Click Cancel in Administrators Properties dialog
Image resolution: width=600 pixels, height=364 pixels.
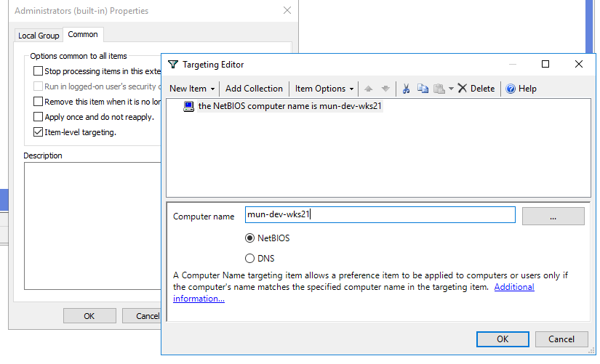click(142, 316)
